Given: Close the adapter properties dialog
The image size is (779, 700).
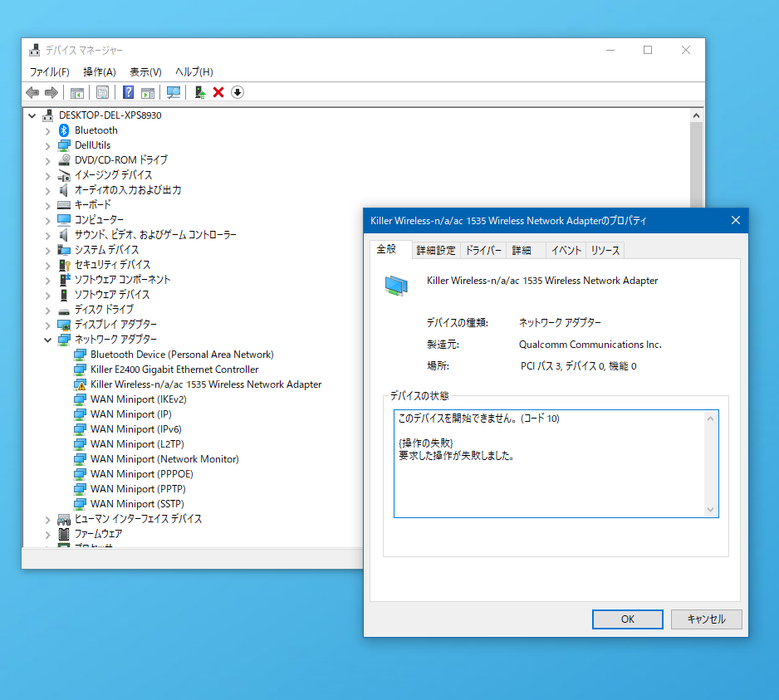Looking at the screenshot, I should pos(736,220).
